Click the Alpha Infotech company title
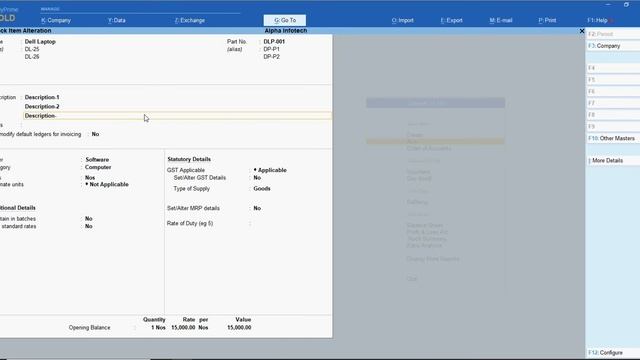The width and height of the screenshot is (640, 360). coord(286,31)
